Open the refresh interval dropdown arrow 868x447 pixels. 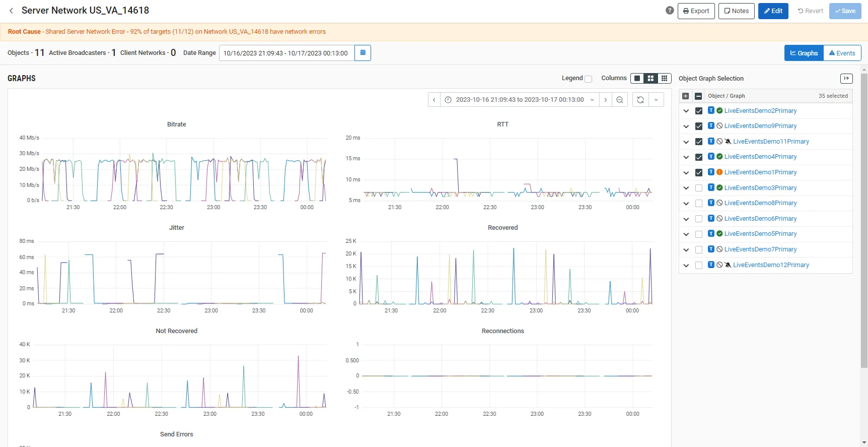click(656, 100)
